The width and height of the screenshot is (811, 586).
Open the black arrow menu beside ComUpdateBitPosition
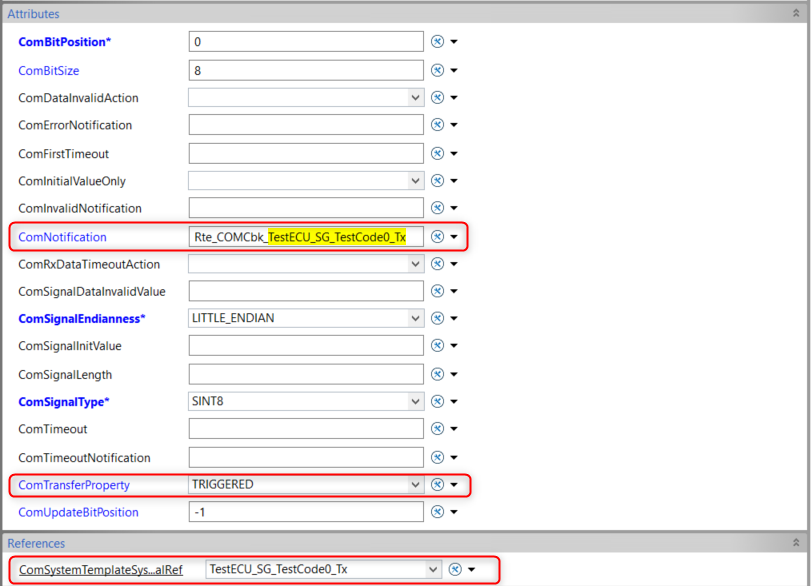pyautogui.click(x=454, y=512)
